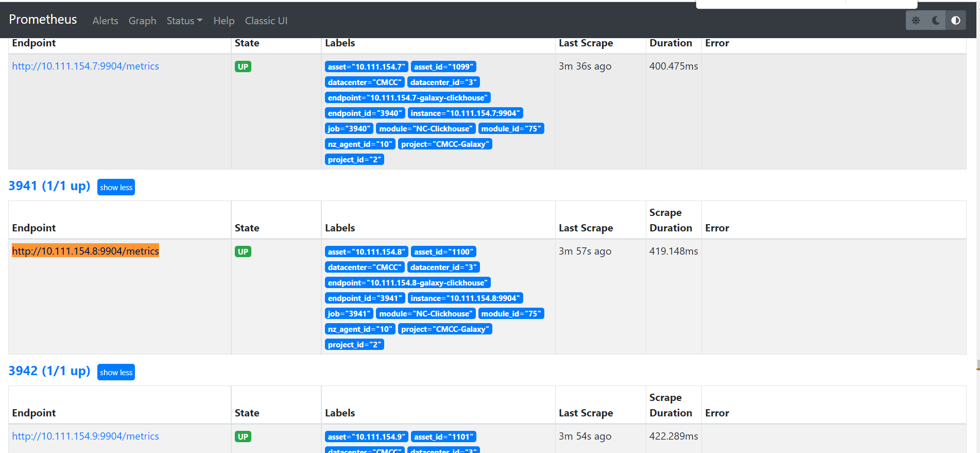Click the Prometheus brand logo text
This screenshot has width=980, height=453.
click(x=43, y=20)
